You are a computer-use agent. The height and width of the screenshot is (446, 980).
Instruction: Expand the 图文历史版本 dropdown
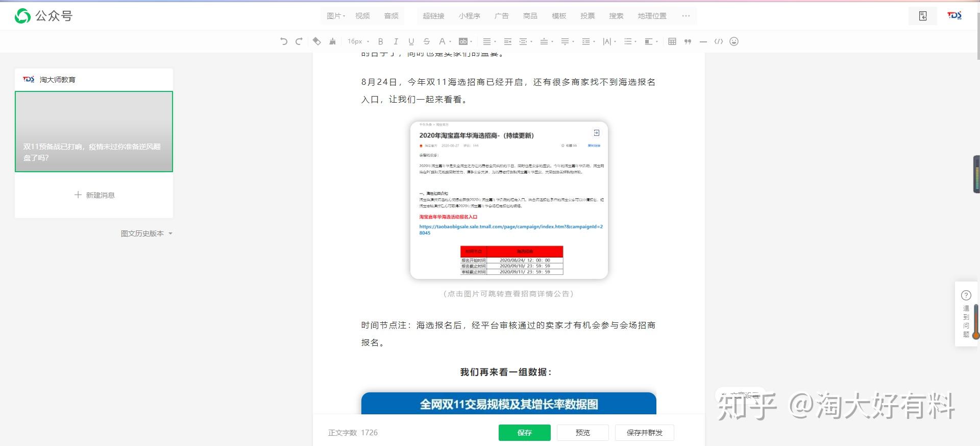click(146, 233)
